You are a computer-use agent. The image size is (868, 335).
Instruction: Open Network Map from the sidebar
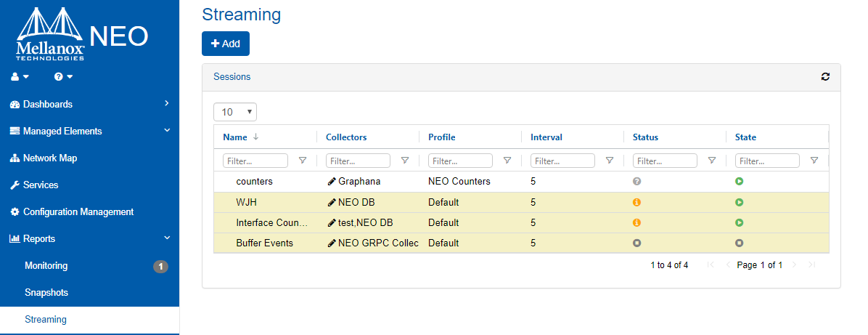tap(49, 158)
